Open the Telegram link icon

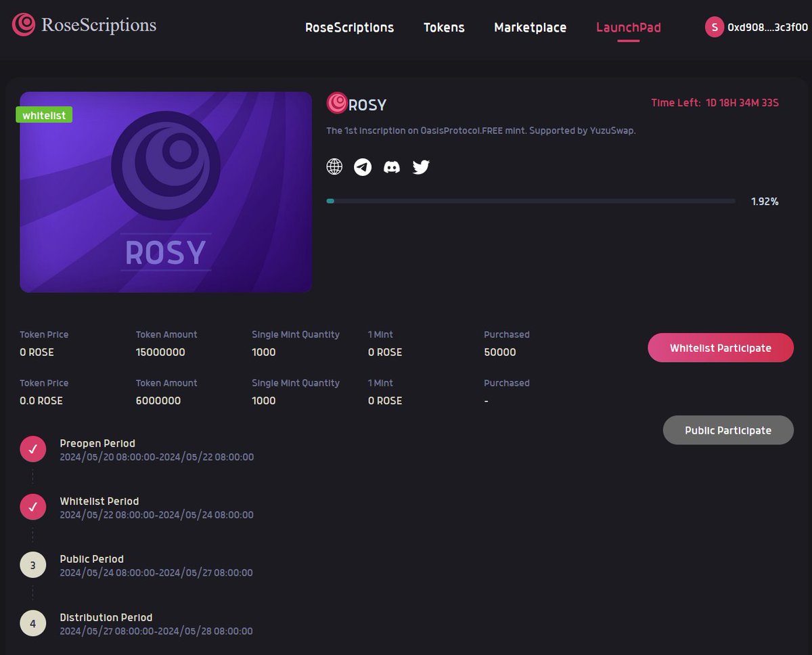pyautogui.click(x=363, y=166)
